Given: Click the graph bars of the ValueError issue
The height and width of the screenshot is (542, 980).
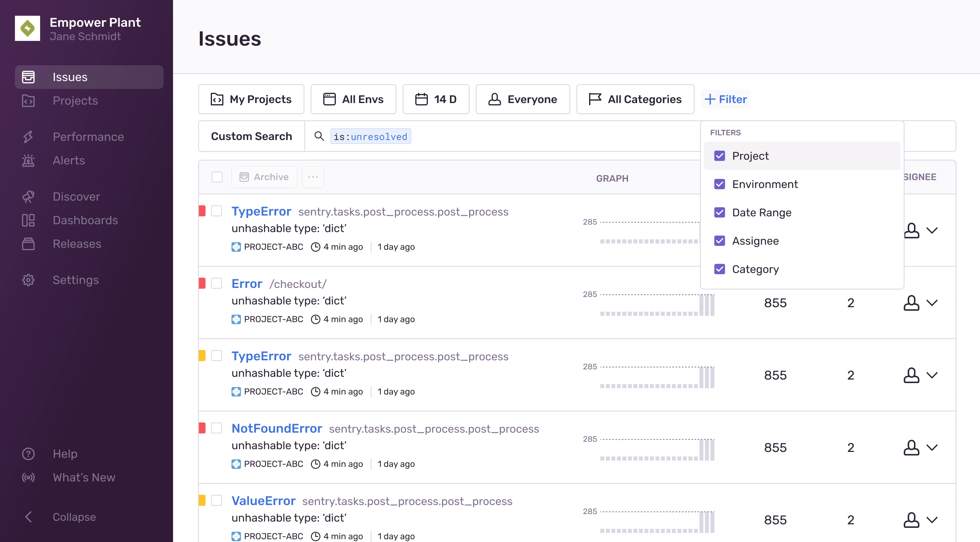Looking at the screenshot, I should pos(657,523).
